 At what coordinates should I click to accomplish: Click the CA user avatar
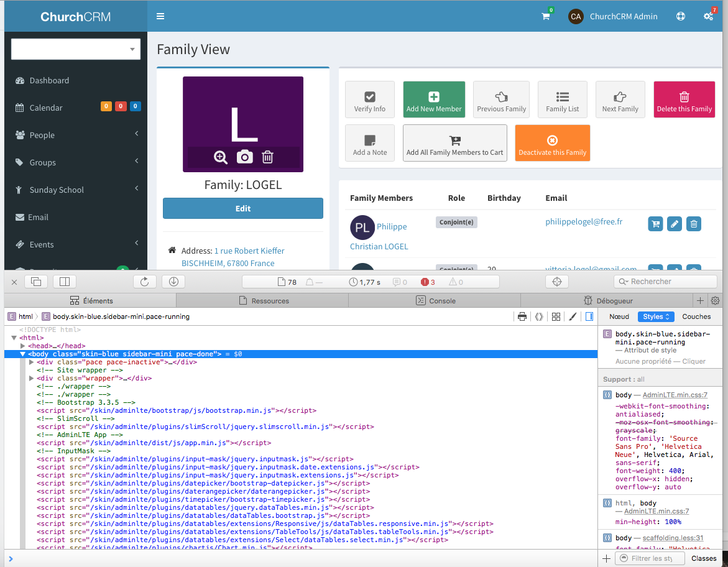[576, 16]
